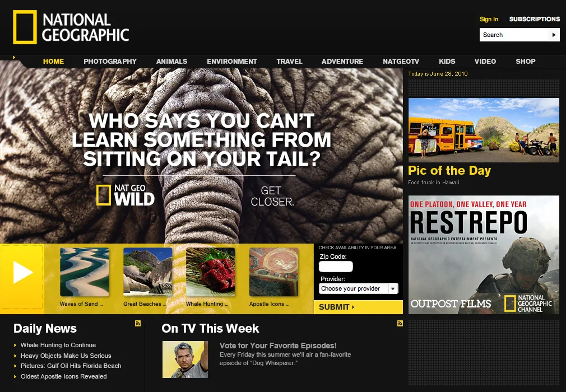Open the Photography navigation tab
The image size is (566, 392).
pos(110,61)
